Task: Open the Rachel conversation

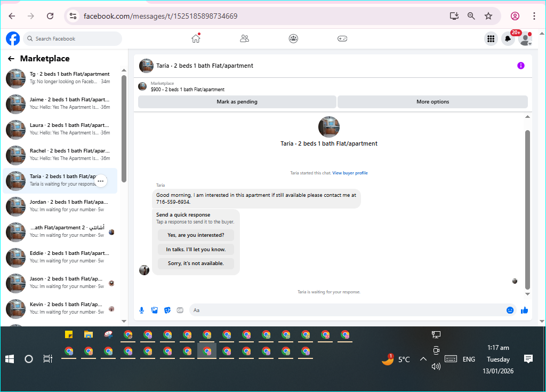Action: coord(60,155)
